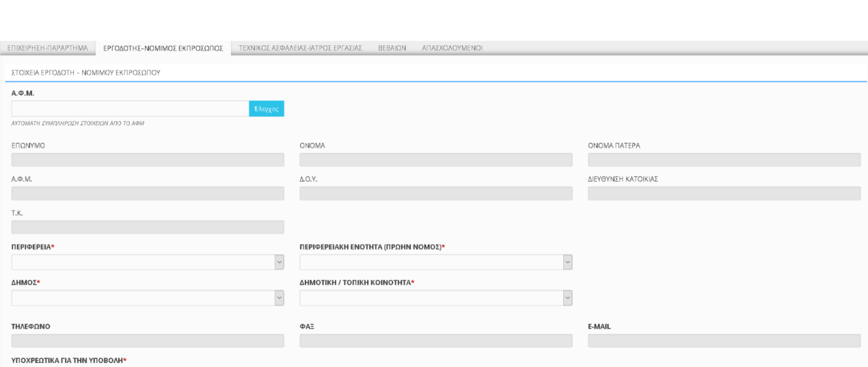Focus the ΟΝΟΜΑ input field
This screenshot has height=367, width=868.
[x=435, y=160]
